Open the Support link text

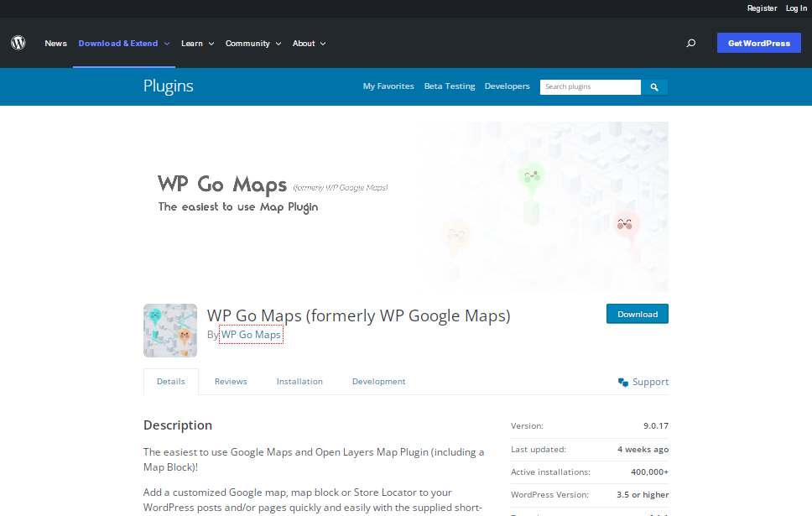coord(650,383)
